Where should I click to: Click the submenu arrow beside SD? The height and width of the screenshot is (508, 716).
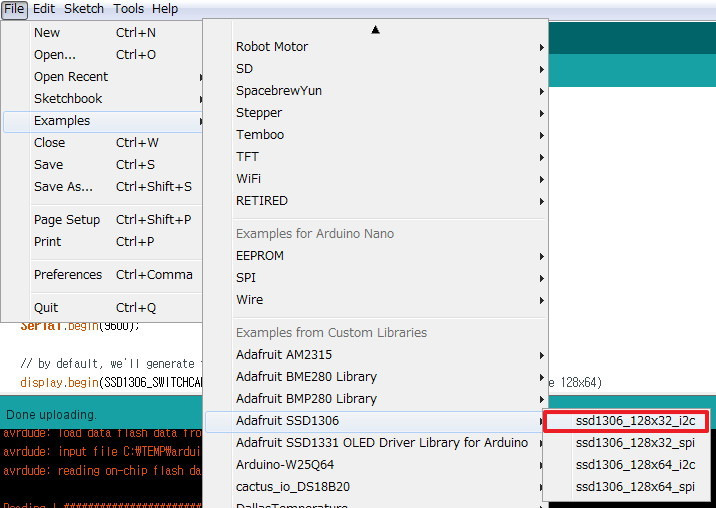pos(542,69)
